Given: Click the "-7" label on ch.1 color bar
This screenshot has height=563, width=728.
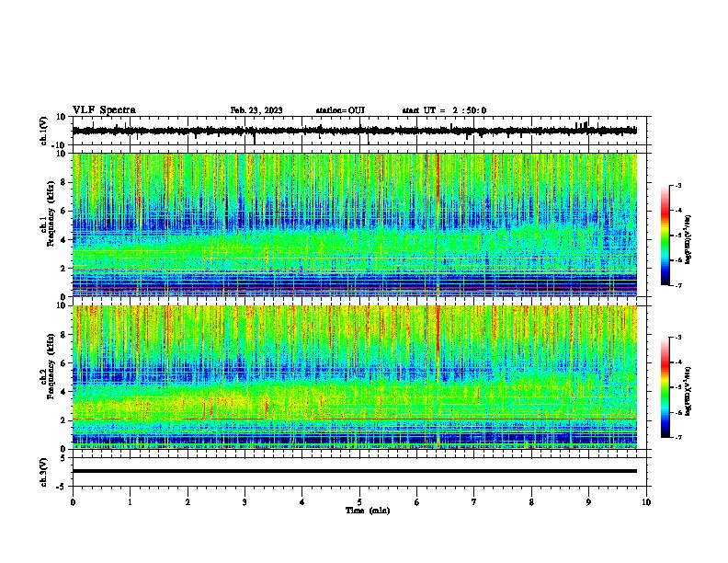Looking at the screenshot, I should 677,285.
